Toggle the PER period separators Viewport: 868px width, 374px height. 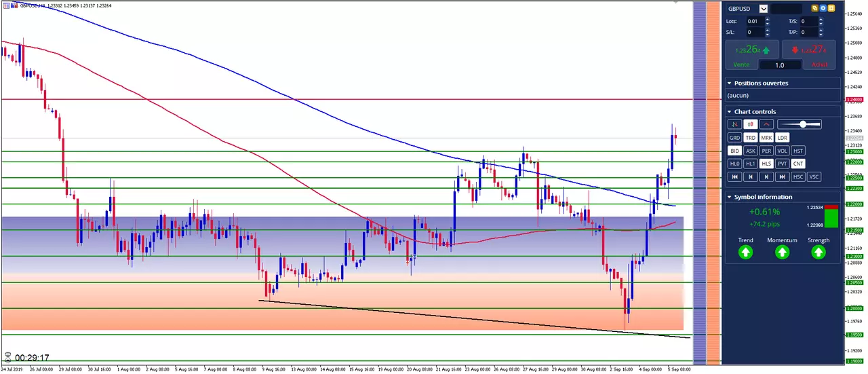point(767,151)
